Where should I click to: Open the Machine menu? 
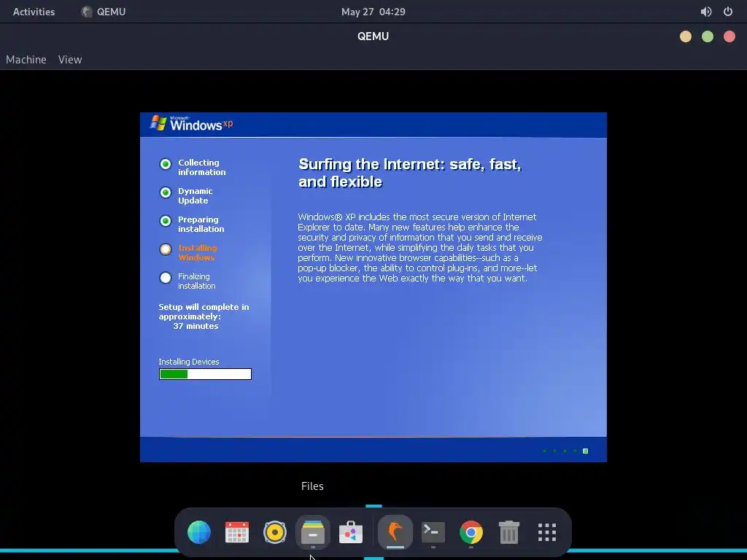pyautogui.click(x=26, y=60)
